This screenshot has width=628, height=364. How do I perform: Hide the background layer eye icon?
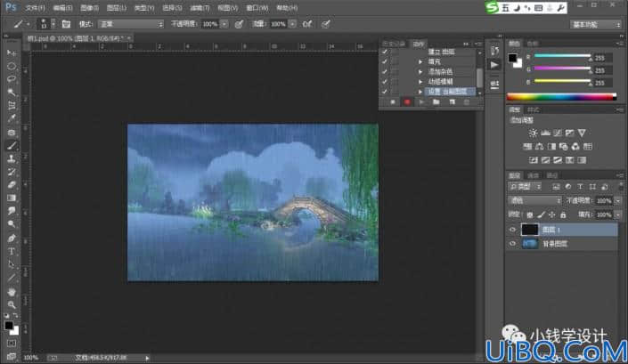pyautogui.click(x=513, y=244)
